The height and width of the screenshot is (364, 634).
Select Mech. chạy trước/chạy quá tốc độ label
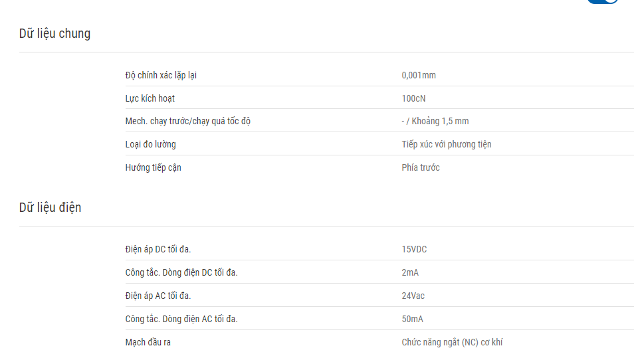point(188,121)
